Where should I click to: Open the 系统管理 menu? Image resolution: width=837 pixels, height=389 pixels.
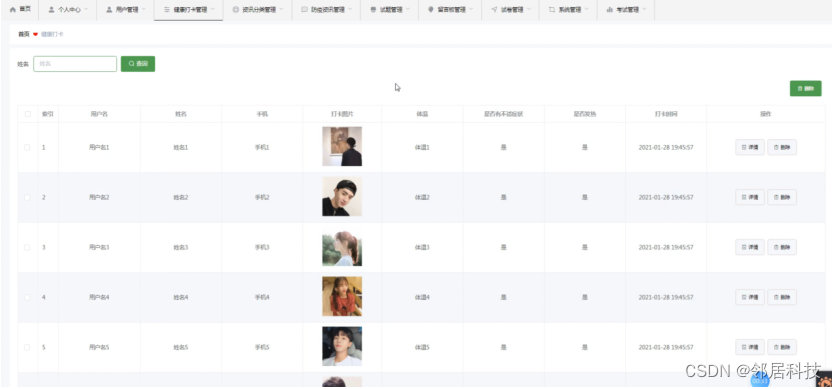(x=568, y=10)
